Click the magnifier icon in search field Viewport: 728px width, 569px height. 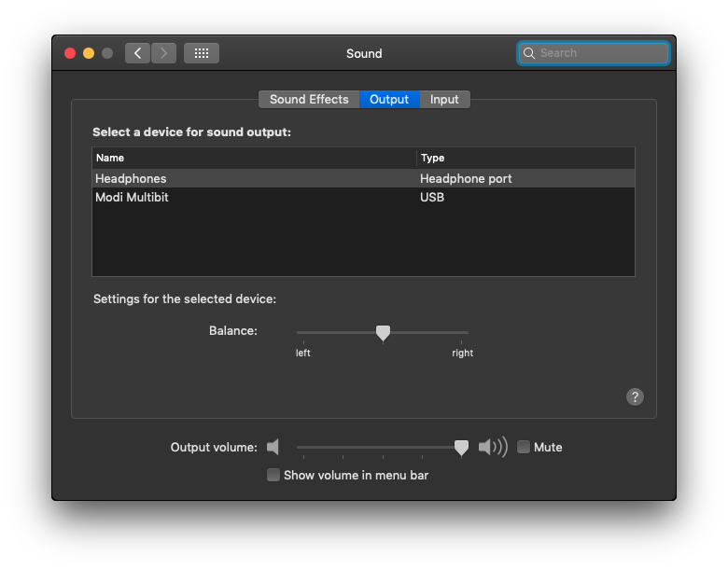pyautogui.click(x=529, y=53)
